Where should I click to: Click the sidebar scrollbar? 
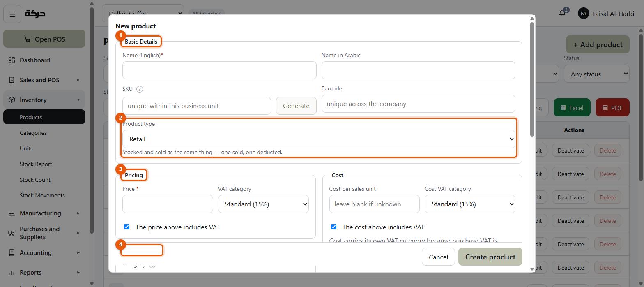tap(92, 120)
